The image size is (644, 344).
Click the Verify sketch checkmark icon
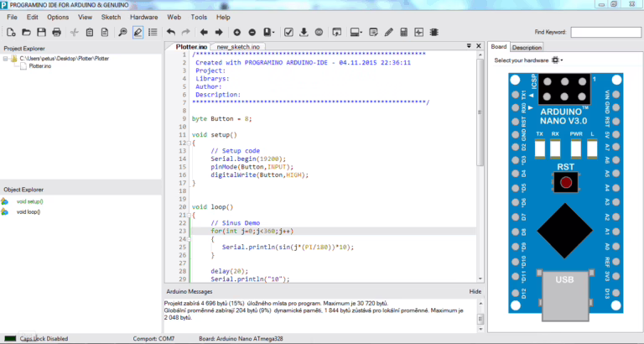[x=288, y=32]
